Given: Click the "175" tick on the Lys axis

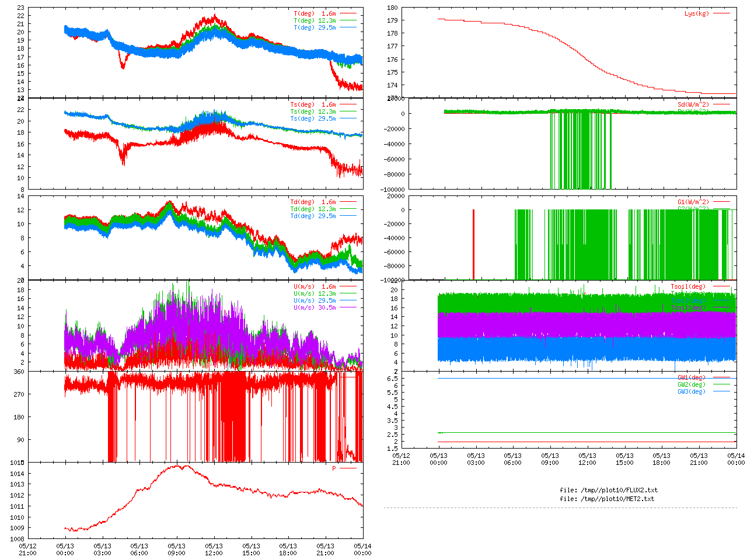Looking at the screenshot, I should coord(392,72).
